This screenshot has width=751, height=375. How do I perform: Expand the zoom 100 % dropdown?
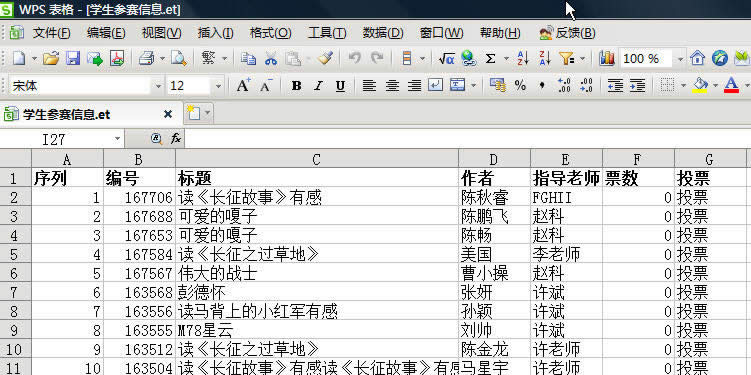680,59
